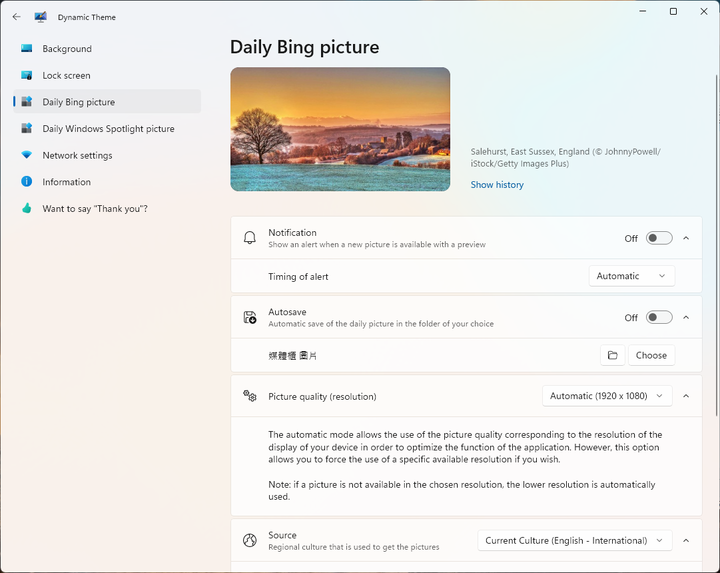
Task: Collapse the Picture quality section chevron
Action: 686,396
